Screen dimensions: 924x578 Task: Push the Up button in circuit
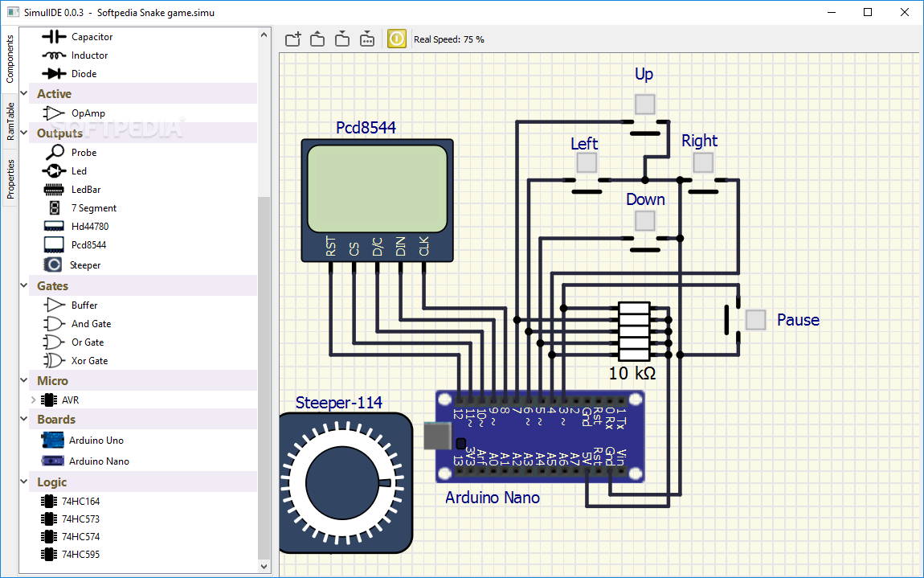point(644,105)
